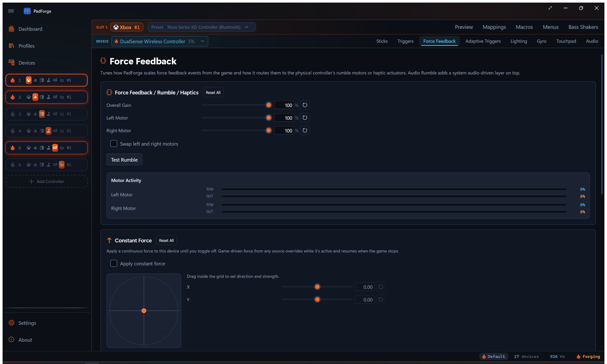
Task: Select PlayStation type icon in slot 1
Action: click(x=35, y=80)
